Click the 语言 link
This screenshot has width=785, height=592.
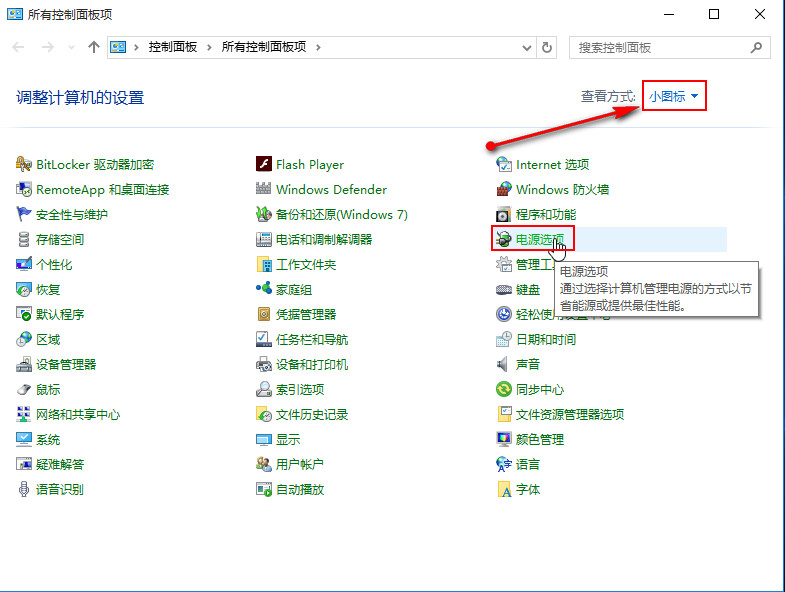point(528,464)
